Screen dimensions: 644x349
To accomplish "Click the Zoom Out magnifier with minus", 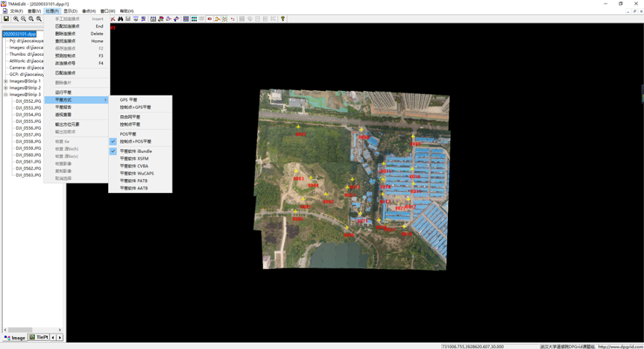I will coord(23,19).
